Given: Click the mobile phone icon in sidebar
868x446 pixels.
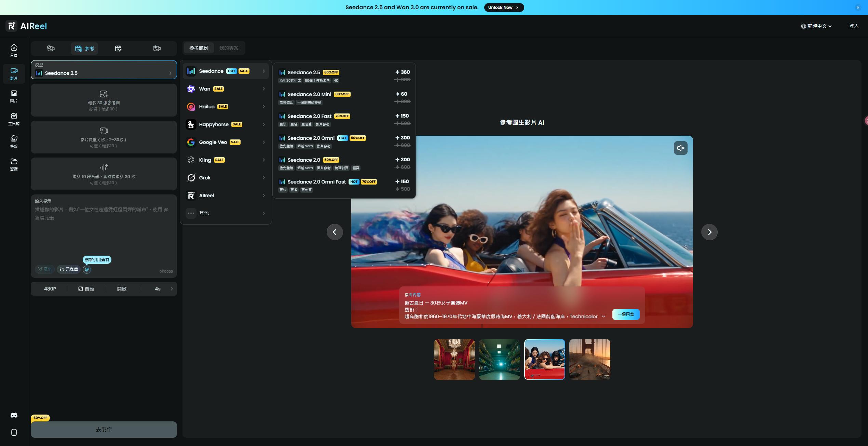Looking at the screenshot, I should point(14,432).
